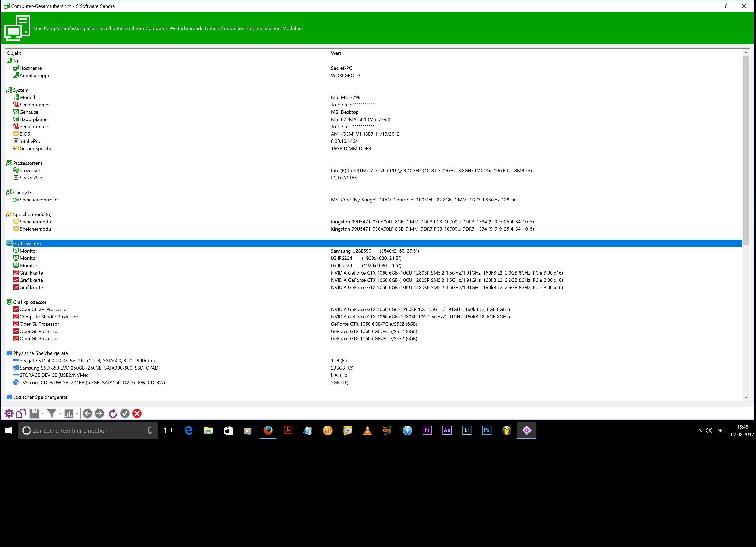Click the filter funnel icon
Image resolution: width=756 pixels, height=547 pixels.
[x=52, y=414]
